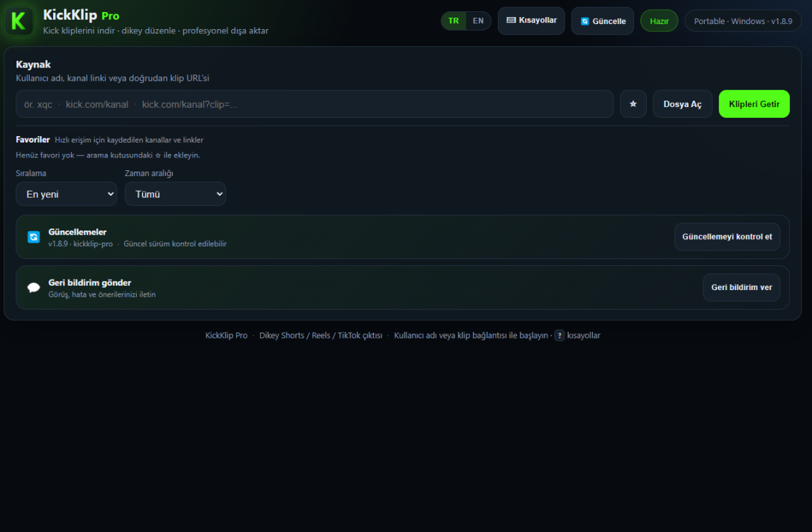Image resolution: width=812 pixels, height=532 pixels.
Task: Click Güncellemeyi kontrol et button
Action: (727, 237)
